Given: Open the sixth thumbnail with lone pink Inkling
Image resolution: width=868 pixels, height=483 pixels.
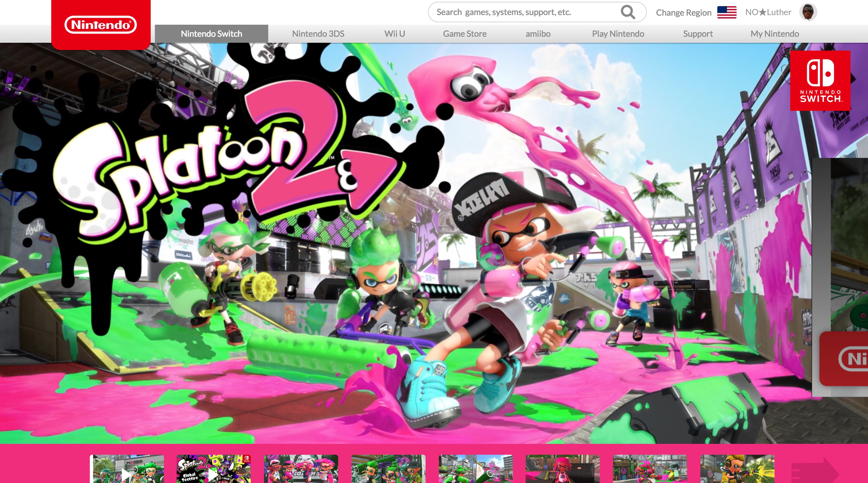Looking at the screenshot, I should pyautogui.click(x=563, y=469).
